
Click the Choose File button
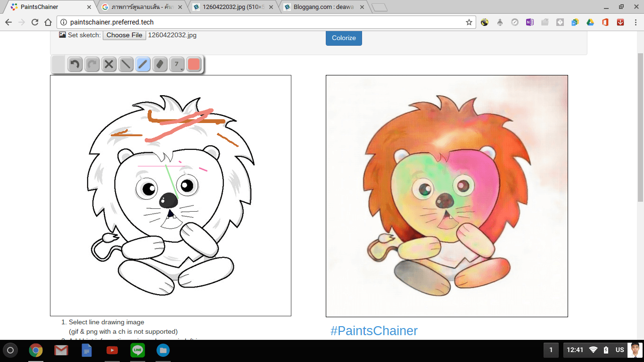124,35
